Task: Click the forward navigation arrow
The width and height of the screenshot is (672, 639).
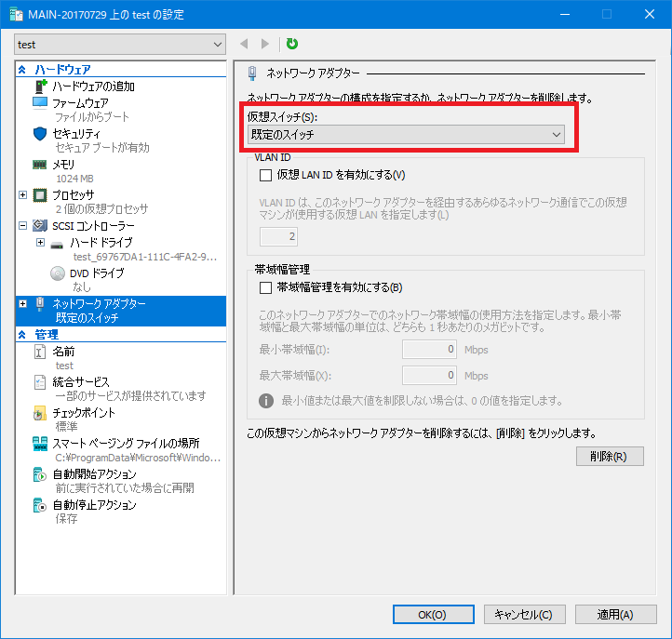Action: (x=265, y=44)
